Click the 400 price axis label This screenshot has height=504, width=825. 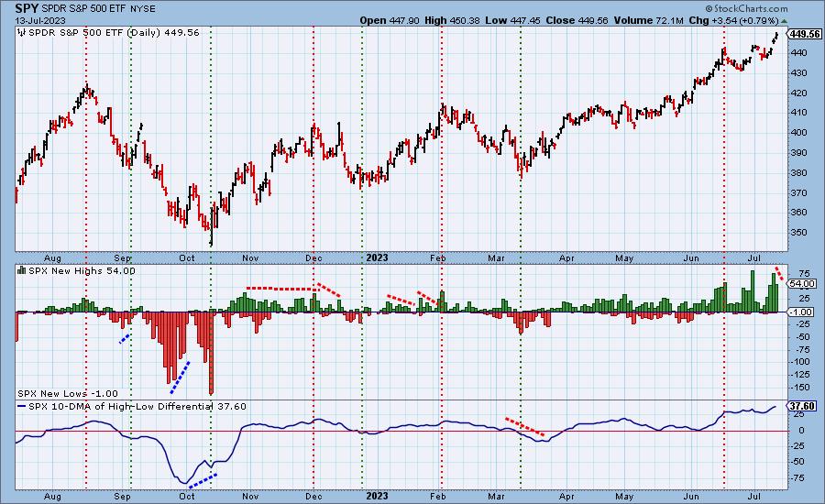[x=799, y=133]
